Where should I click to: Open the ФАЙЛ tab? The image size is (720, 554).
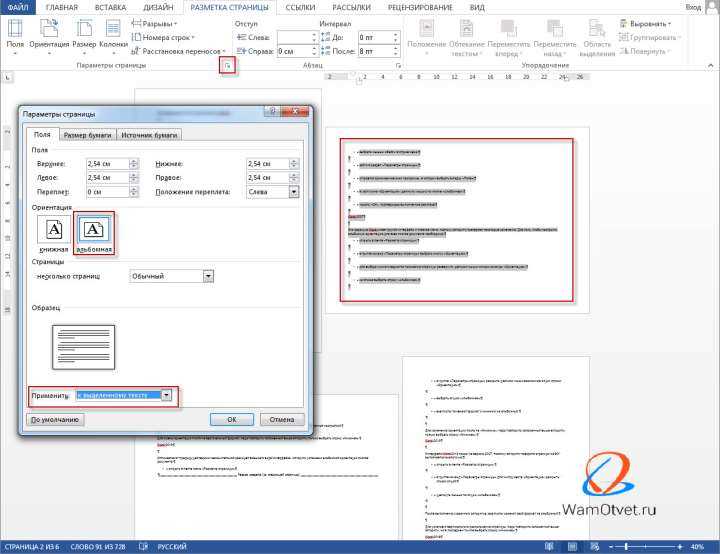[x=18, y=7]
